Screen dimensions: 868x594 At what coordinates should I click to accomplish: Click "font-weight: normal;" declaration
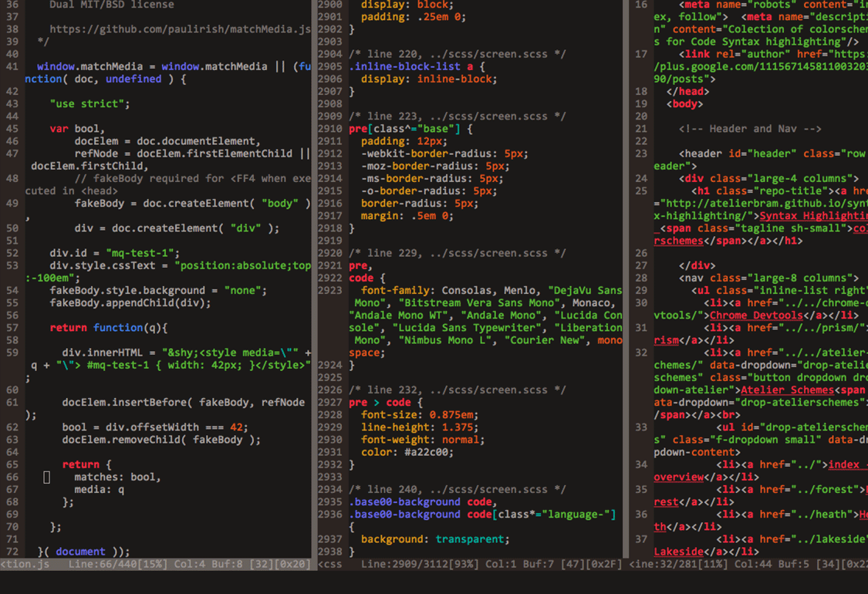tap(423, 440)
